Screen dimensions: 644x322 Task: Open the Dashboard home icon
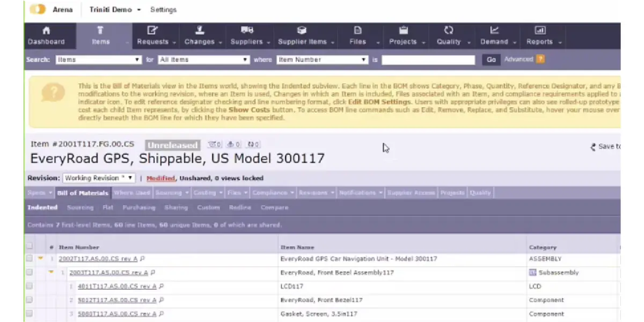(46, 31)
